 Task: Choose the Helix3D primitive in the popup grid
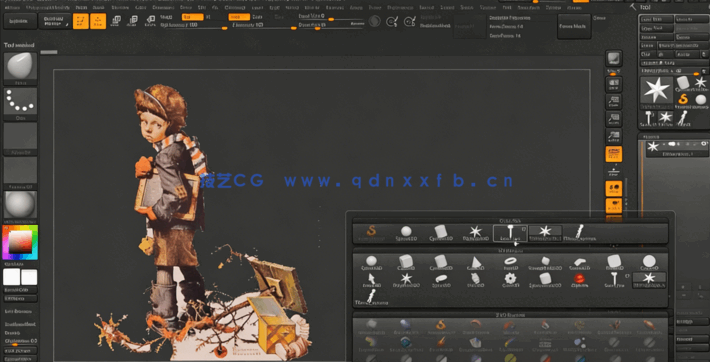(x=475, y=280)
